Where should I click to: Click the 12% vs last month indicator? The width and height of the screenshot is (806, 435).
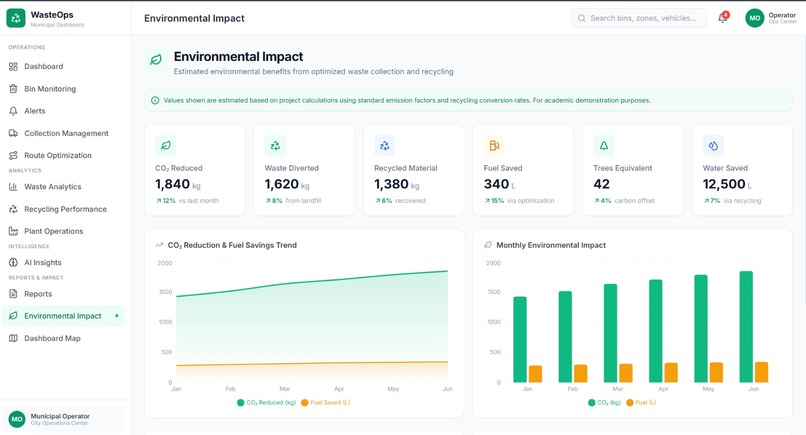pos(188,201)
